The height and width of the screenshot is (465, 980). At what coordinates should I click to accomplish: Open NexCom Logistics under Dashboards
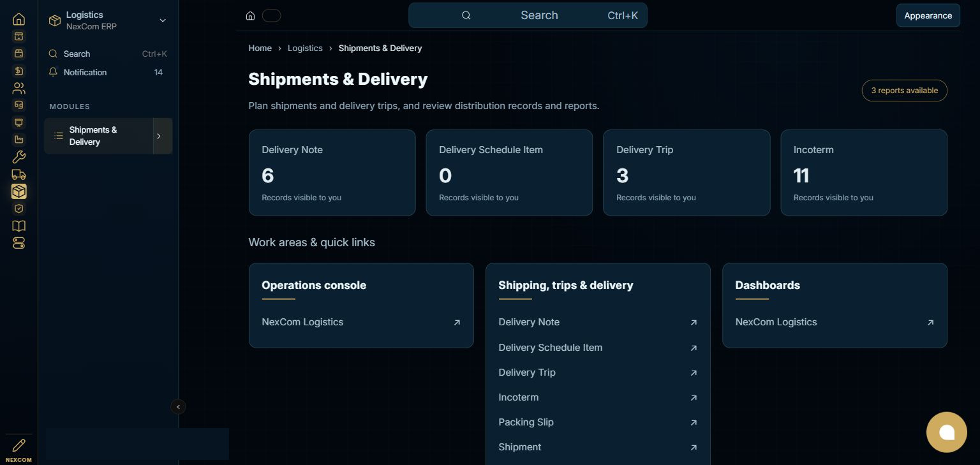point(835,322)
